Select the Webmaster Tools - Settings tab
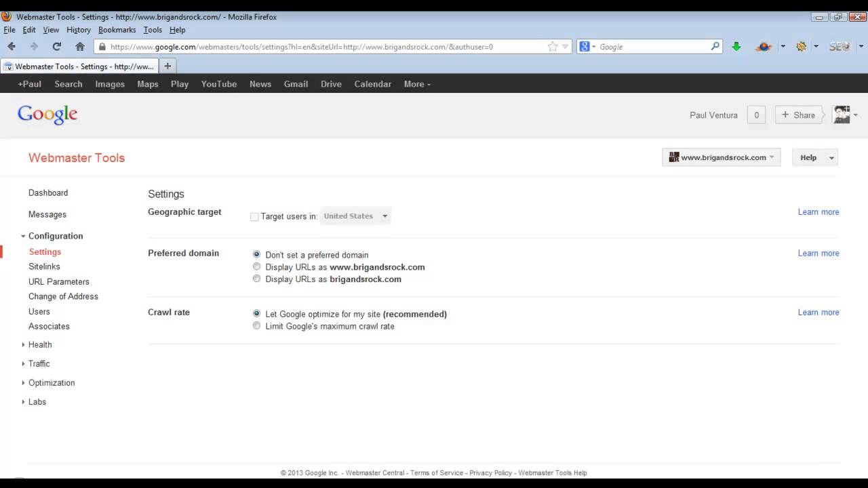This screenshot has height=488, width=868. pos(79,66)
